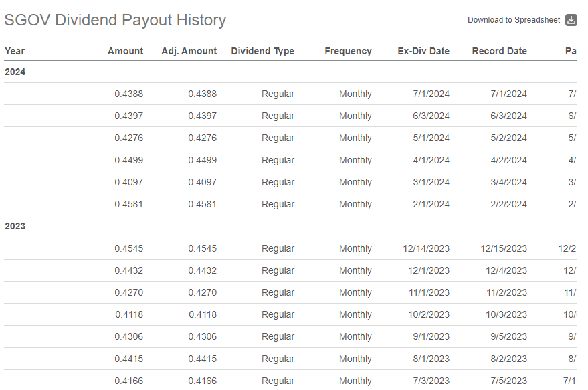The height and width of the screenshot is (390, 588).
Task: Click Amount 0.4545 in the 12/14/2023 row
Action: coord(128,248)
